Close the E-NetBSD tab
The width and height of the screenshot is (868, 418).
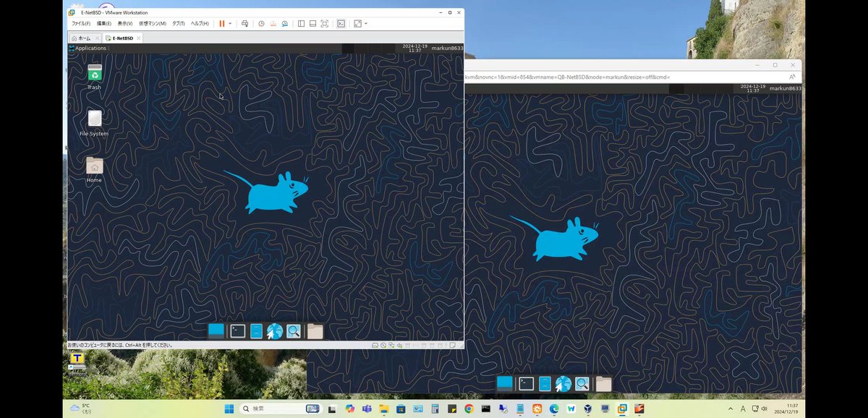[x=138, y=38]
